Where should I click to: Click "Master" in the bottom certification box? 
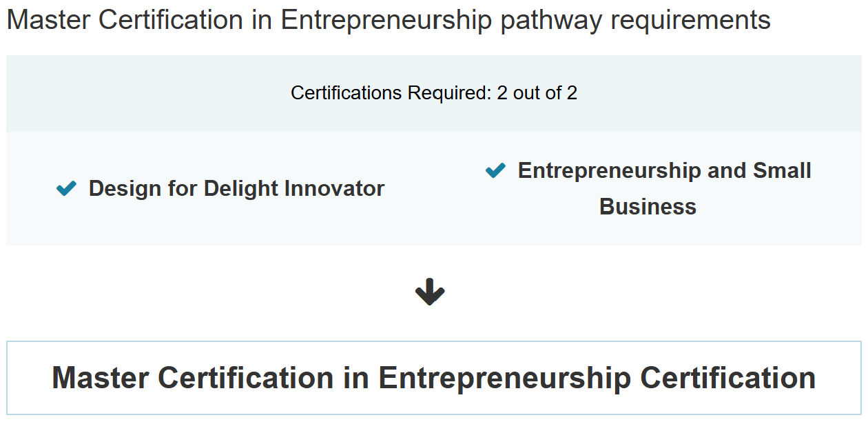click(x=100, y=378)
